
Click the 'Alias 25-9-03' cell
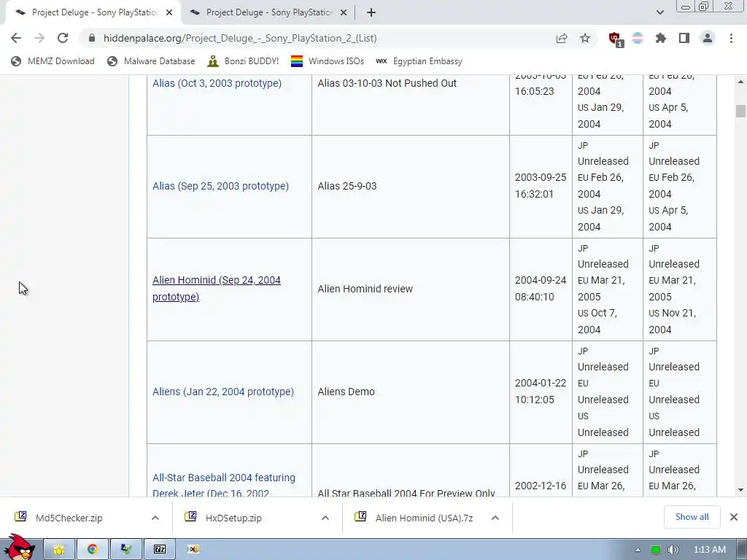click(411, 186)
